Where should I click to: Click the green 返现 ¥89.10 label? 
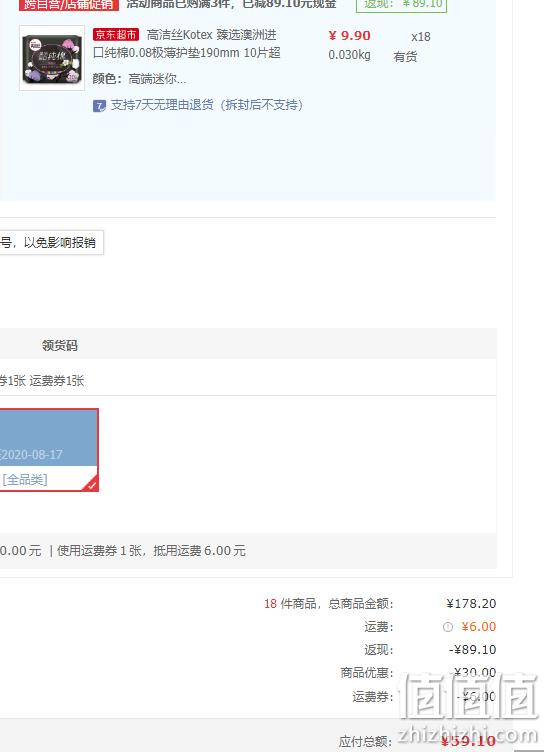click(x=402, y=4)
